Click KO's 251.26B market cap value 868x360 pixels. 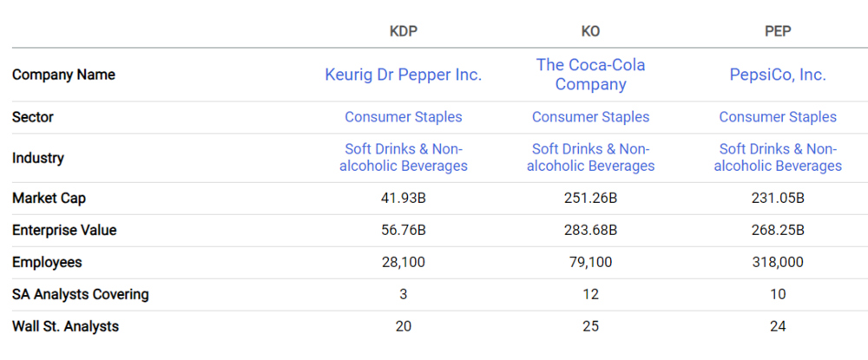(590, 199)
